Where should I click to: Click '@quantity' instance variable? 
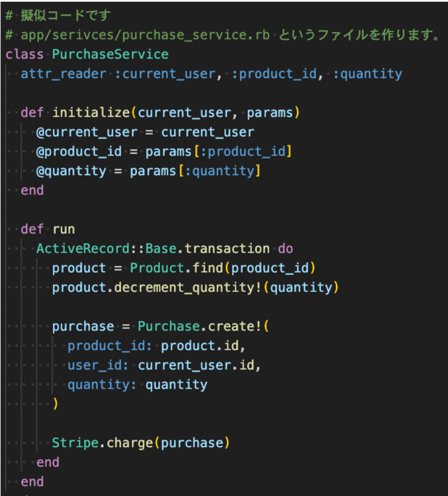(71, 171)
